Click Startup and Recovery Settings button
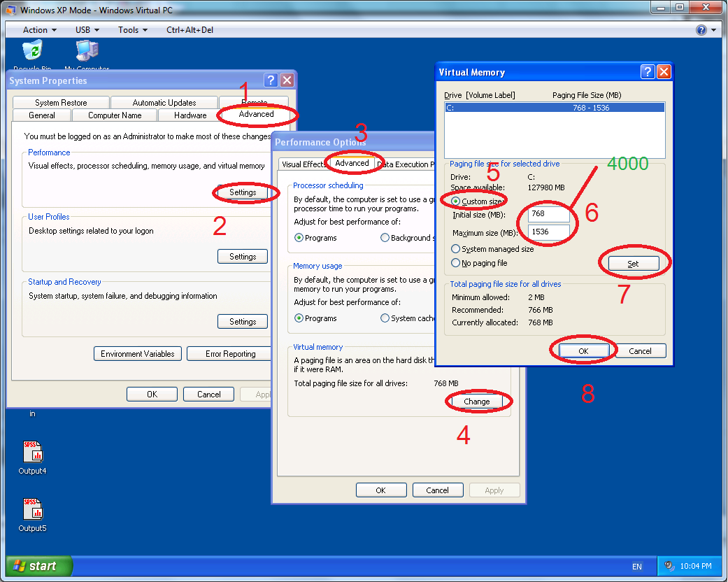 coord(243,322)
